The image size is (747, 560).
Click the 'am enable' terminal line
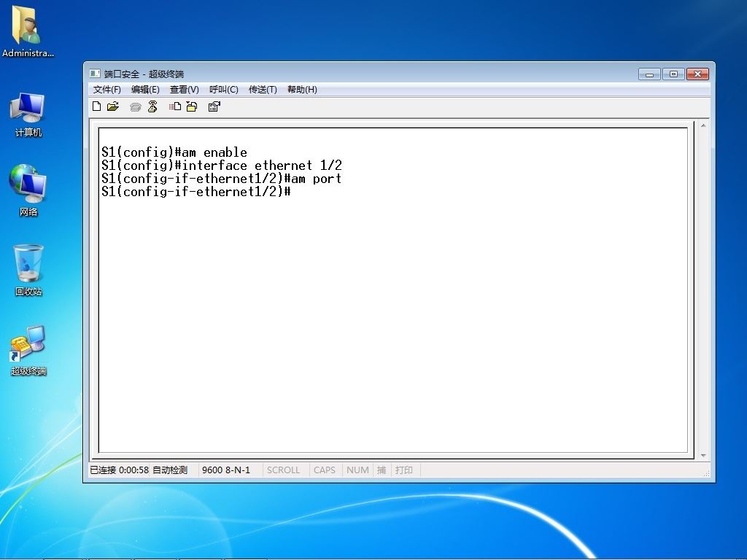(174, 152)
